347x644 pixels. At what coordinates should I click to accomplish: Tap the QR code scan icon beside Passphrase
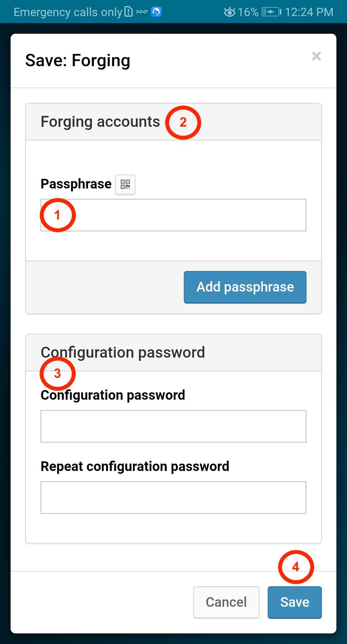[125, 185]
